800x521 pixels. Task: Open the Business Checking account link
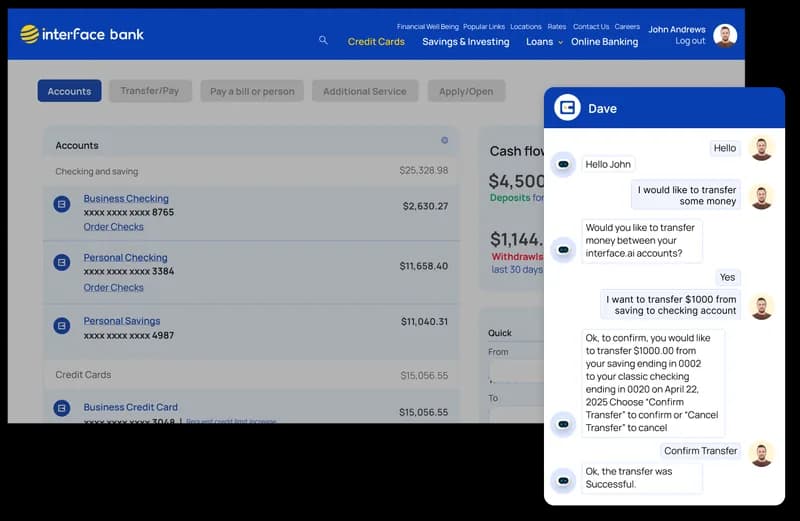pyautogui.click(x=126, y=199)
